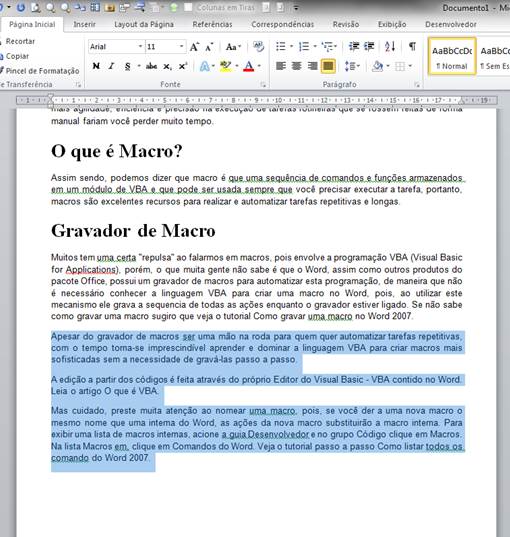Apply superscript formatting
The image size is (510, 537).
(183, 66)
